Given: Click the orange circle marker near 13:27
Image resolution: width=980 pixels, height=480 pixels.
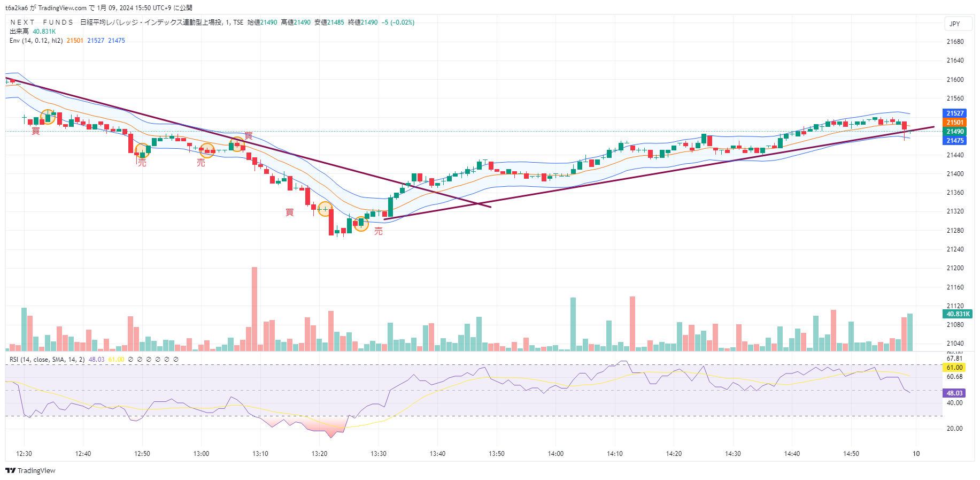Looking at the screenshot, I should coord(361,224).
